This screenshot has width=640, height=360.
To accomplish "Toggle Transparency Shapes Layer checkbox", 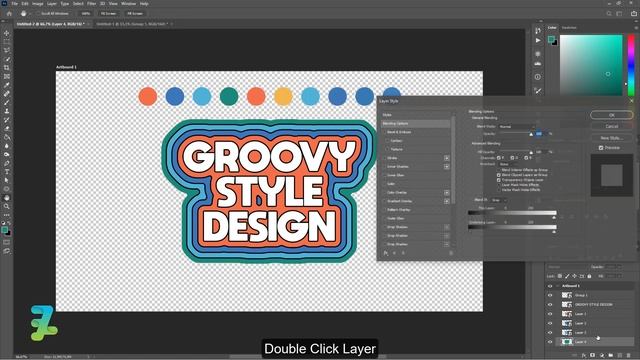I will 498,180.
